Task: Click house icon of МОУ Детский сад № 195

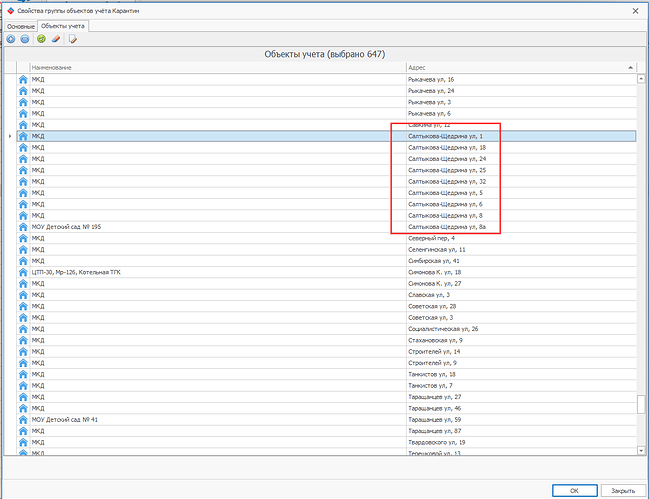Action: point(23,227)
